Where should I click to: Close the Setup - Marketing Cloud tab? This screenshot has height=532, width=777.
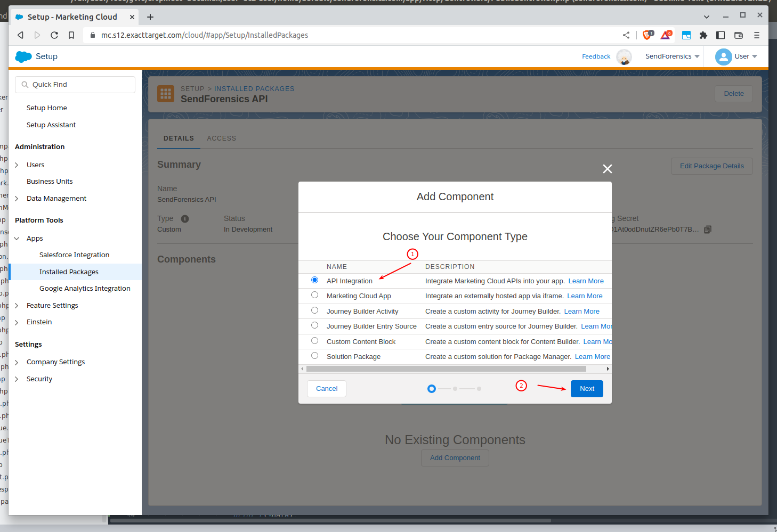click(132, 17)
